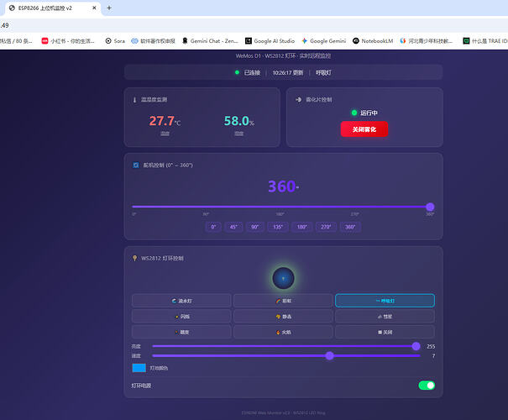Toggle the 灯环电源 power switch
Image resolution: width=508 pixels, height=420 pixels.
(x=427, y=386)
